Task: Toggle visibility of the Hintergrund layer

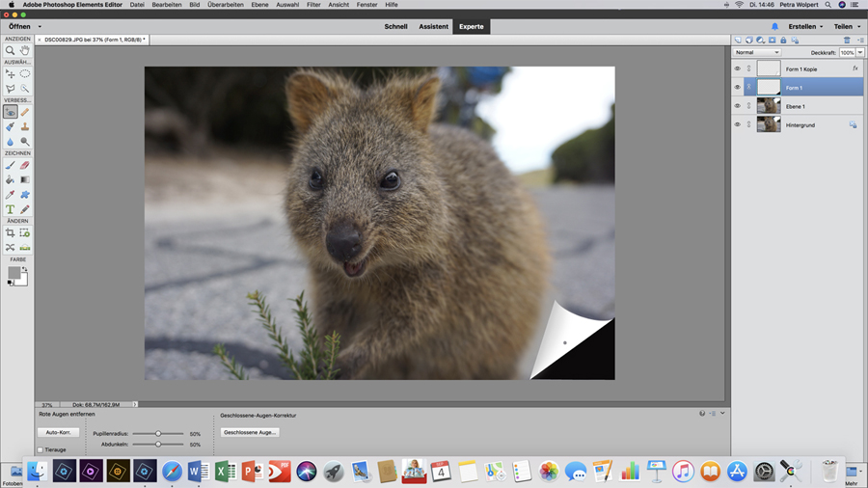Action: 738,124
